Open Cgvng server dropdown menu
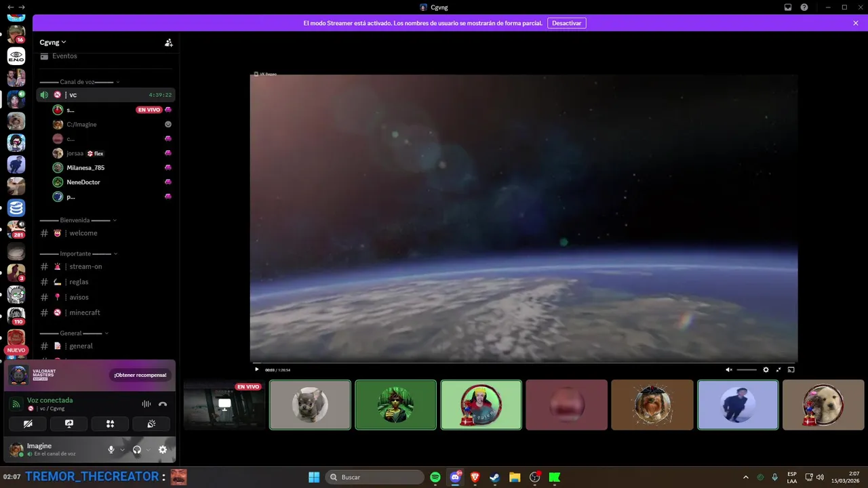868x488 pixels. point(53,42)
